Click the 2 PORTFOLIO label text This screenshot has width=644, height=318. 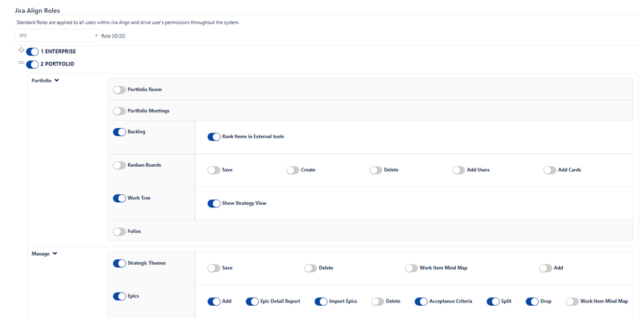click(x=57, y=64)
